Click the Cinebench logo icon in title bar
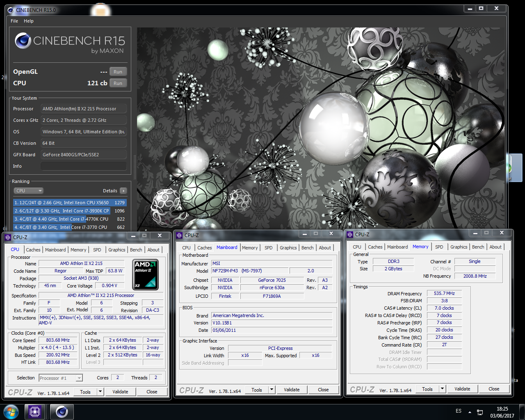 click(x=10, y=10)
